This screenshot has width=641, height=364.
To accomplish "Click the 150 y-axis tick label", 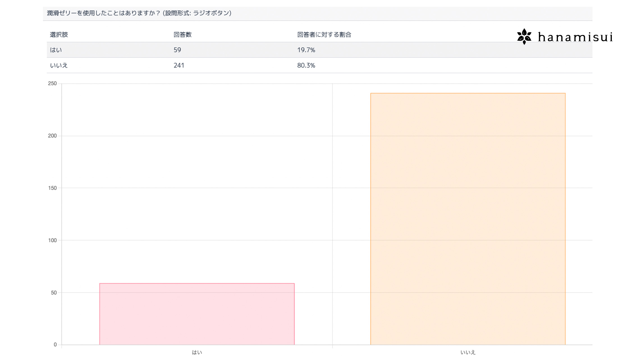I will coord(52,188).
